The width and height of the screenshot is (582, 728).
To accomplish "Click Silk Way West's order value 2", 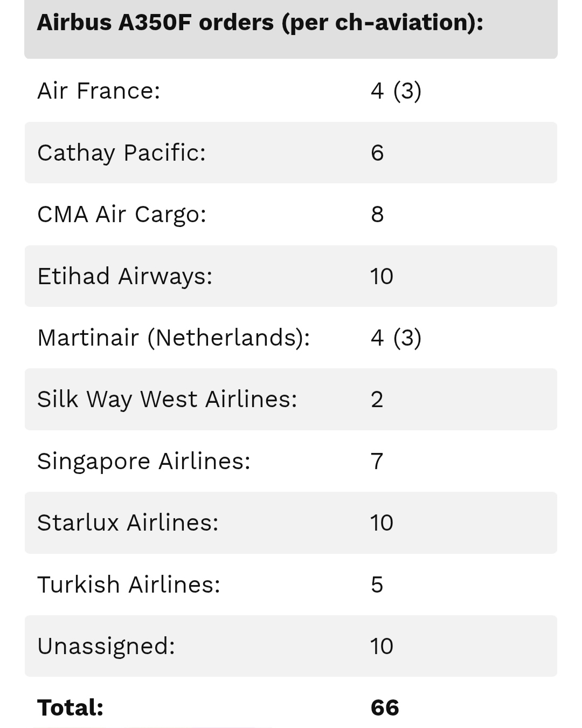I will coord(377,400).
